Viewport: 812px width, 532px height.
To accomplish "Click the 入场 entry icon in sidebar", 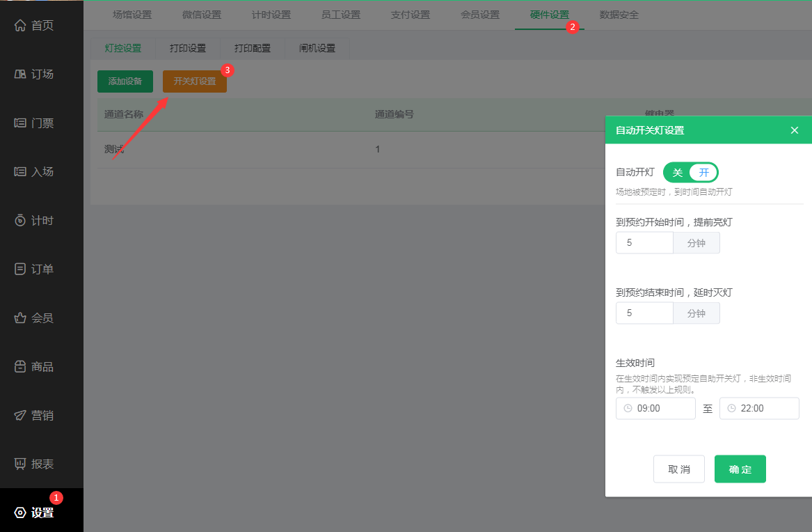I will [x=29, y=171].
